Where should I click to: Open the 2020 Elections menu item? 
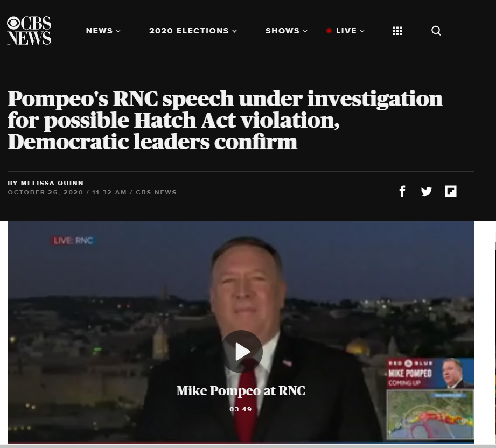point(189,31)
